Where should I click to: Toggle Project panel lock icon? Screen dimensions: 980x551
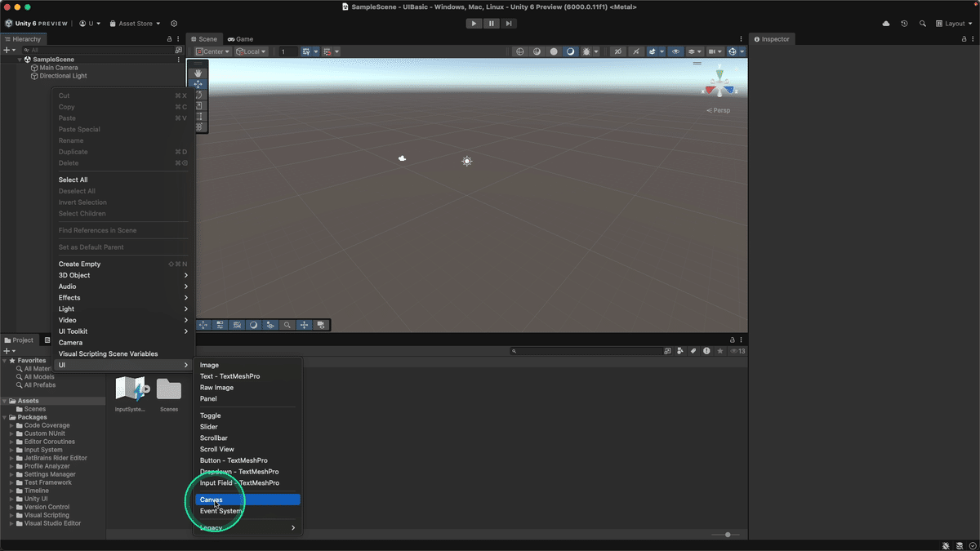[x=732, y=340]
